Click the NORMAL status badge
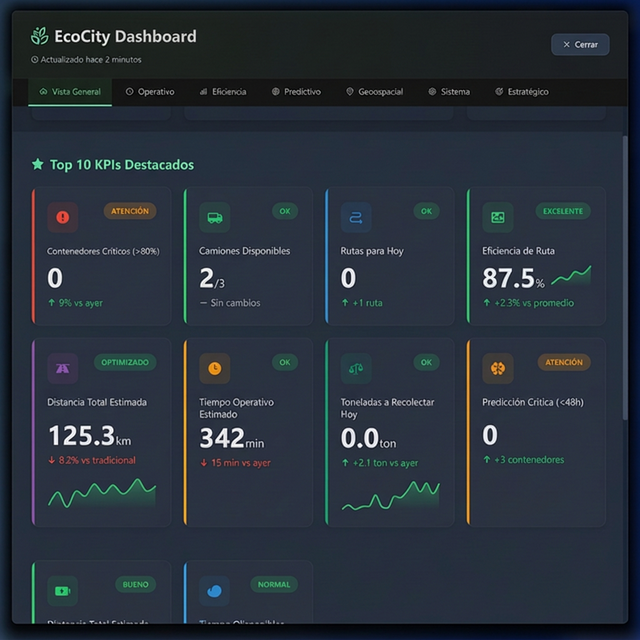The image size is (640, 640). [x=274, y=584]
